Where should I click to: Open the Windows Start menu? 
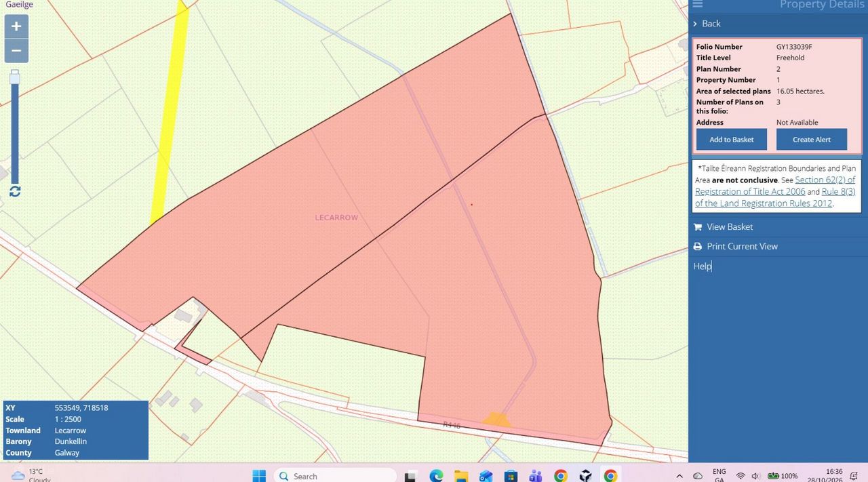(x=259, y=476)
